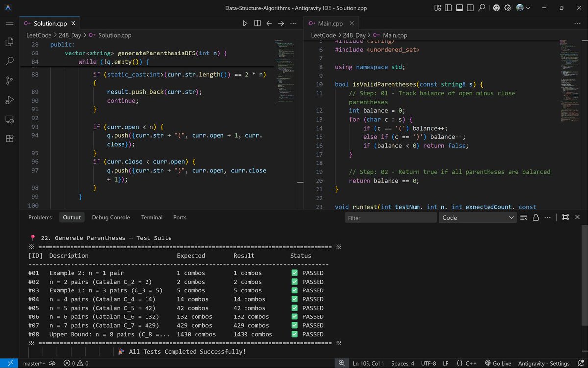Image resolution: width=588 pixels, height=368 pixels.
Task: Close the bottom panel
Action: coord(577,217)
